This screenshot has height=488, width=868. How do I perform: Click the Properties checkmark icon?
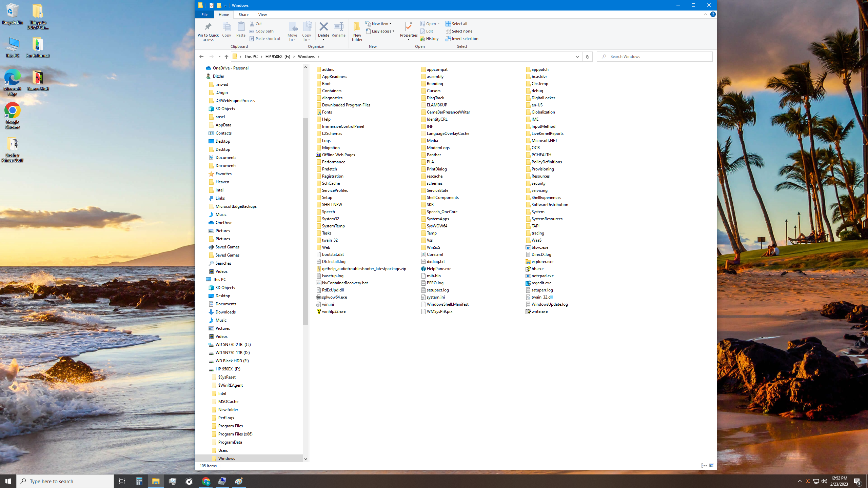(x=409, y=27)
